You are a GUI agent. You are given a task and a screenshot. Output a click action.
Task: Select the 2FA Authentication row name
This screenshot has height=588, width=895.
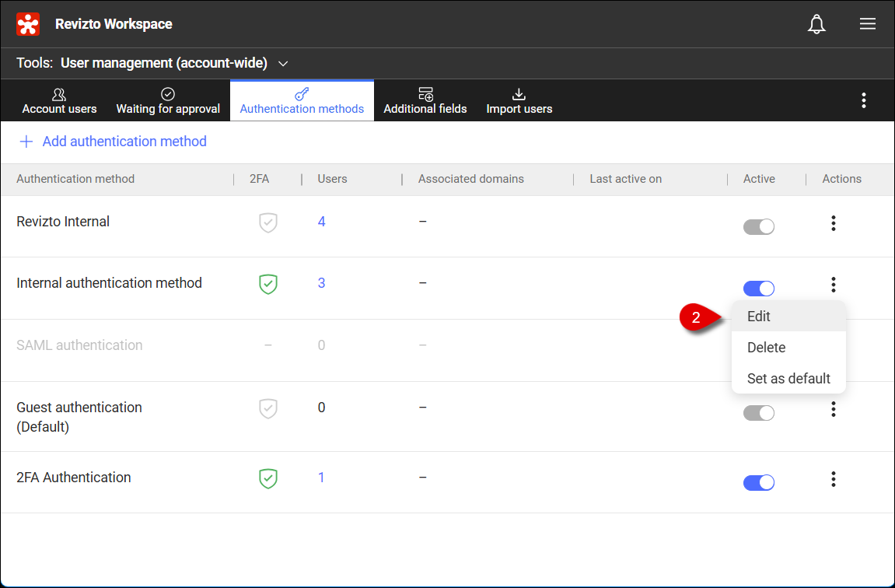(x=74, y=478)
